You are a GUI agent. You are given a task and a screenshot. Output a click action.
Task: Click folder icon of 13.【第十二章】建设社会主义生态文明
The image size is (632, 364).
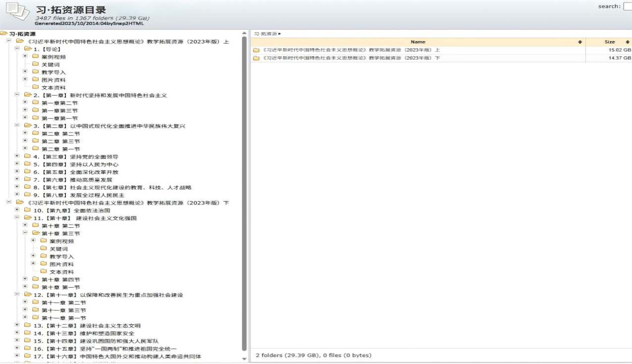[27, 326]
